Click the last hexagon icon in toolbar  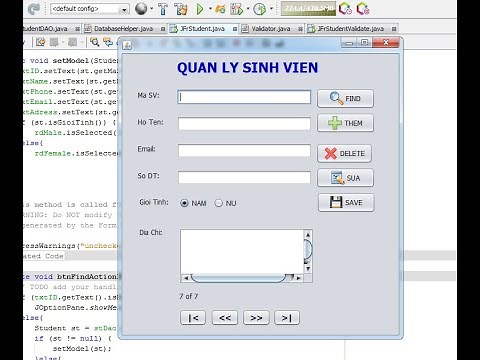[363, 9]
